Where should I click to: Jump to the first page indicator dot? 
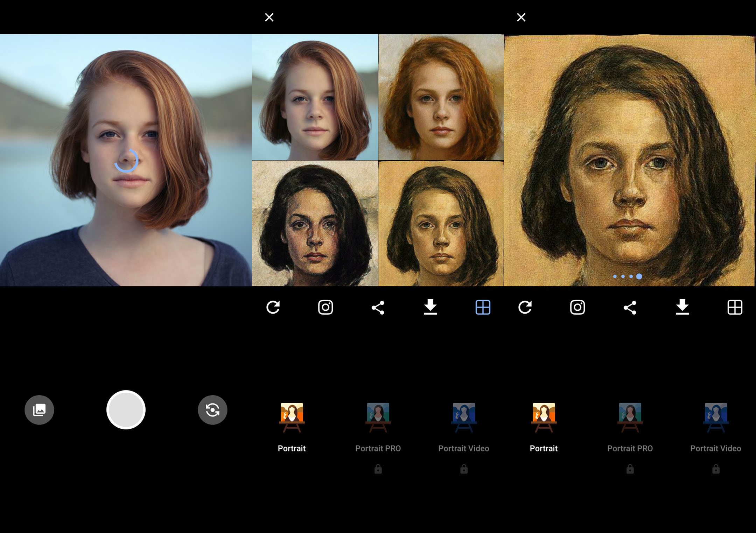(615, 276)
